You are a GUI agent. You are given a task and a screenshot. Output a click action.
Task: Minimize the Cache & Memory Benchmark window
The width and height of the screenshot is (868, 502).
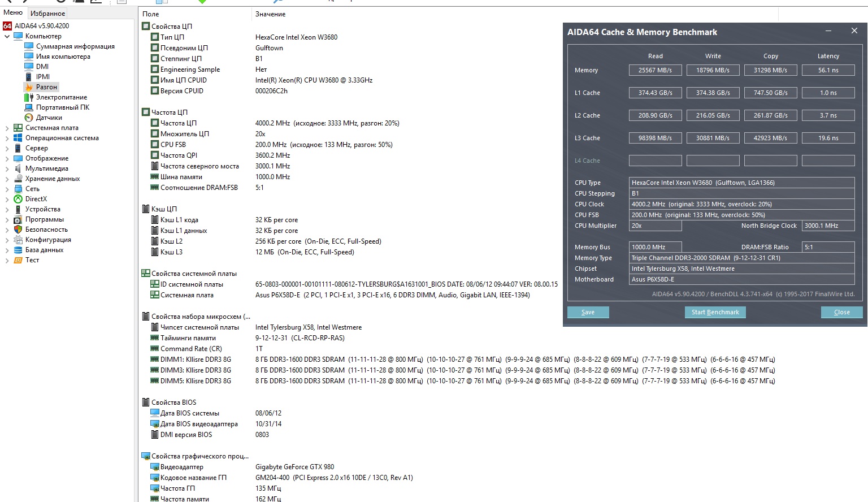click(x=828, y=31)
